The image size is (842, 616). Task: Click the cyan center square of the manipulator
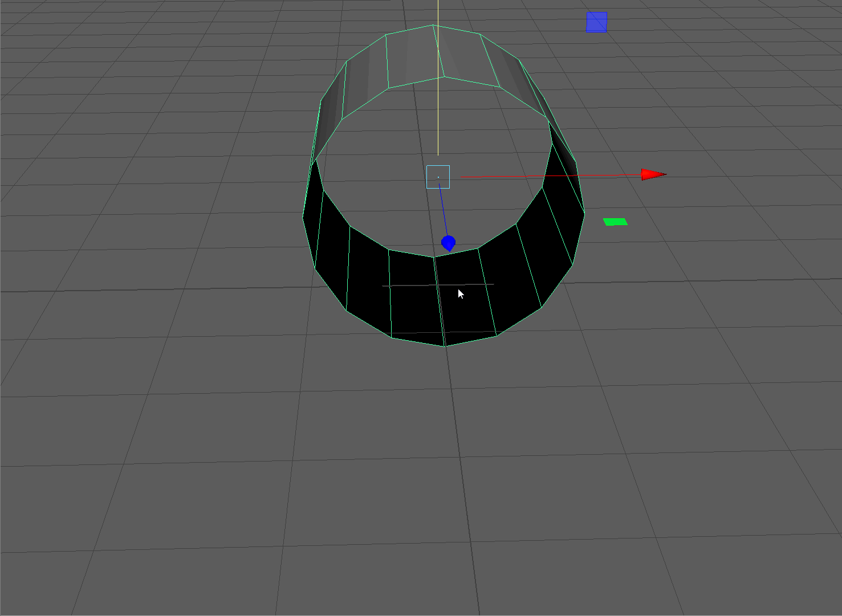(438, 177)
